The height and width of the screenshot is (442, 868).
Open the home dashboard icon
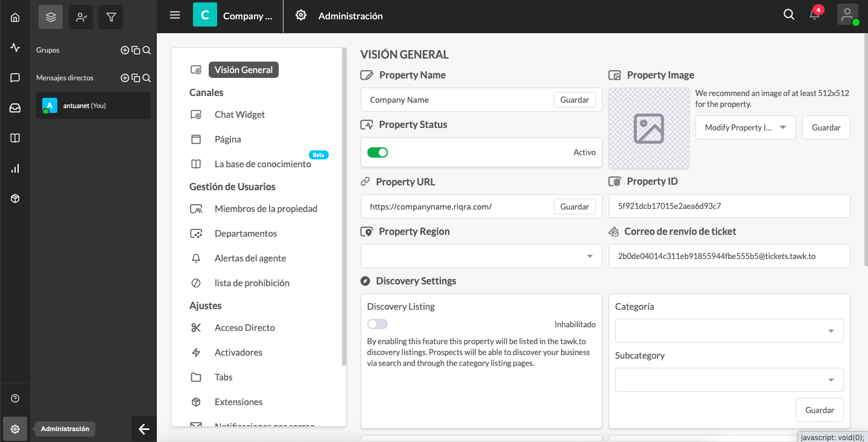[15, 17]
